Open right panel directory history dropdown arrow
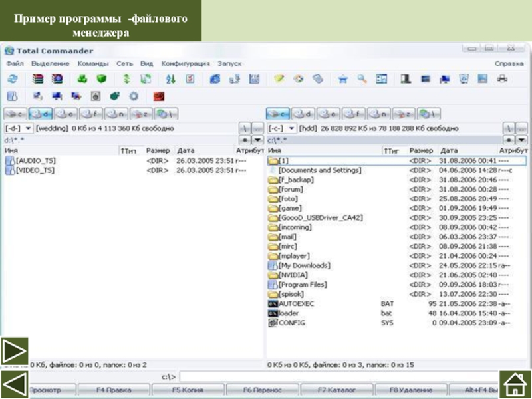The image size is (532, 399). point(521,140)
